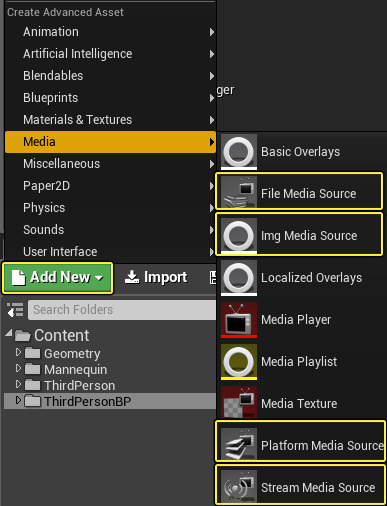387x506 pixels.
Task: Open the Sounds submenu
Action: 110,230
